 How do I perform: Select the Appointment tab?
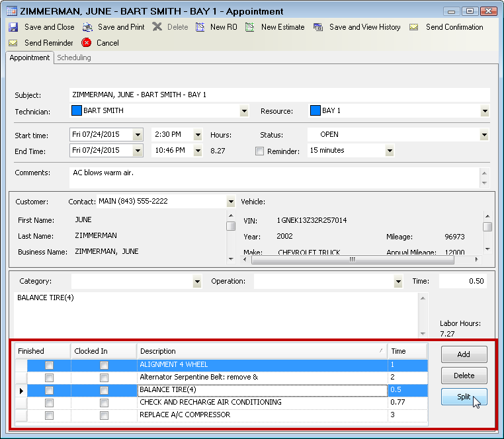pos(30,58)
